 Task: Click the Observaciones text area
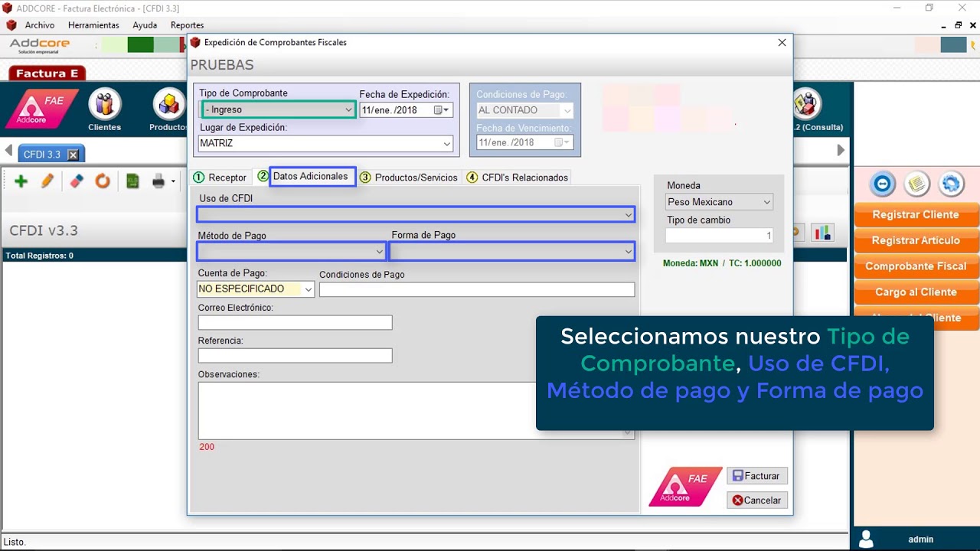tap(416, 410)
